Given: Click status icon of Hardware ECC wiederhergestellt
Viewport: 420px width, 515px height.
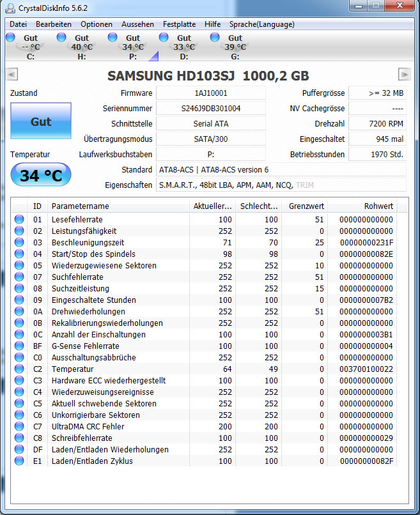Looking at the screenshot, I should (x=19, y=380).
